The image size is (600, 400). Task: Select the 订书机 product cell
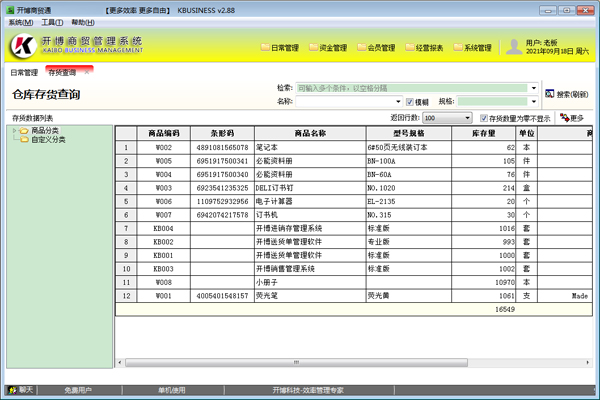point(310,215)
